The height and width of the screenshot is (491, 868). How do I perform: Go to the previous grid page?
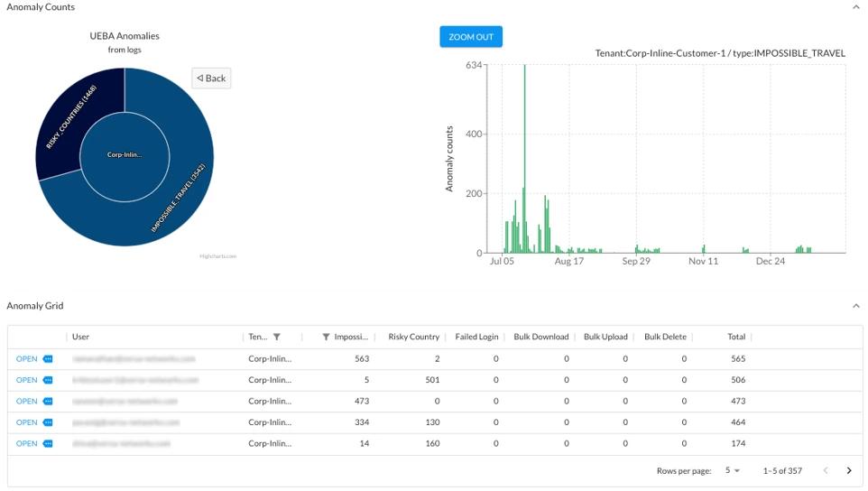[825, 471]
